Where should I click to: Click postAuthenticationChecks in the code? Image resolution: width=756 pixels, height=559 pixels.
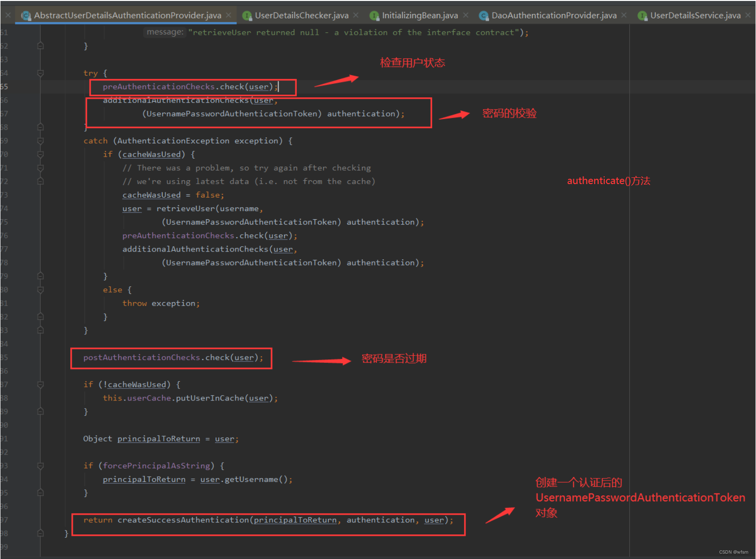tap(142, 358)
